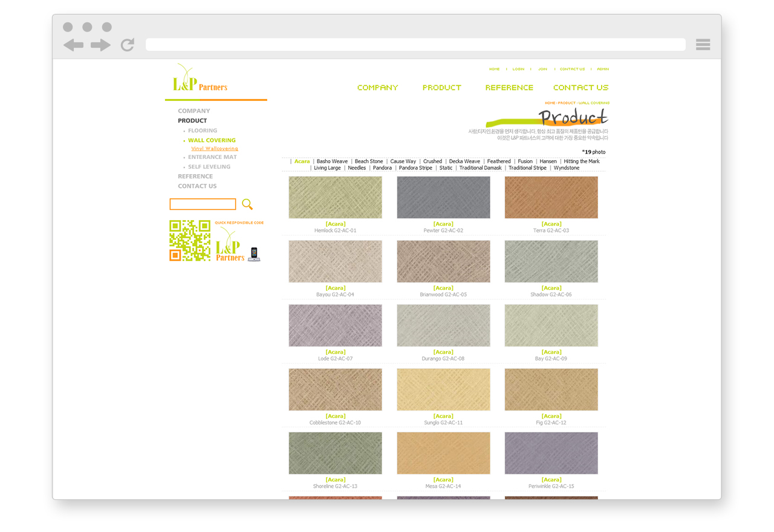Open the Bay G2-AC-09 thumbnail
The height and width of the screenshot is (532, 774).
pyautogui.click(x=551, y=326)
